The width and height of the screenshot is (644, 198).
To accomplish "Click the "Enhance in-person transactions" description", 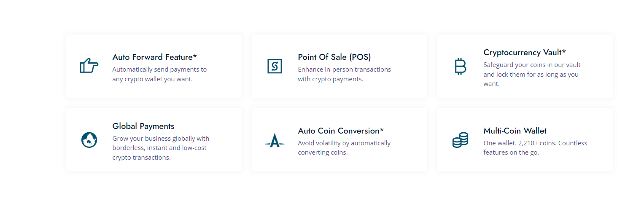I will (344, 74).
